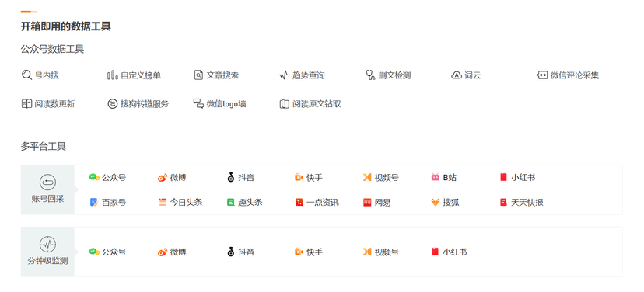Click 搜狐 fox icon

[x=436, y=202]
